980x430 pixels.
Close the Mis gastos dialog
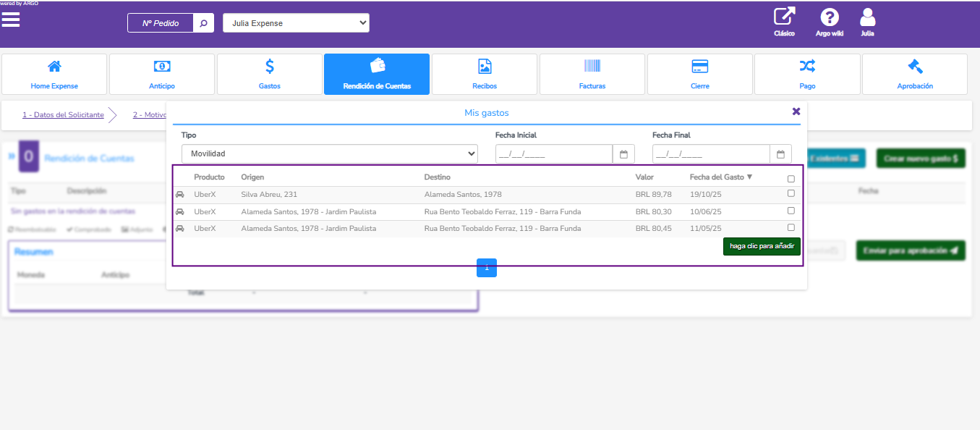pyautogui.click(x=796, y=111)
